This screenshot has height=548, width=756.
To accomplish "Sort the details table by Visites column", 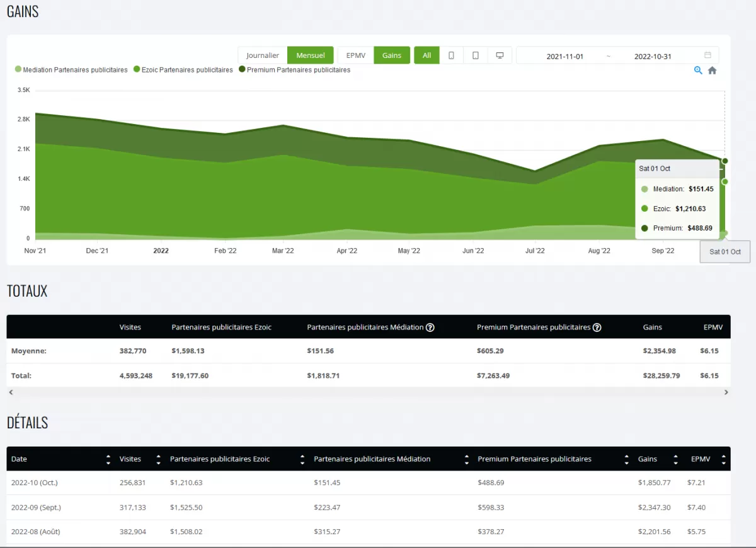I will point(158,459).
